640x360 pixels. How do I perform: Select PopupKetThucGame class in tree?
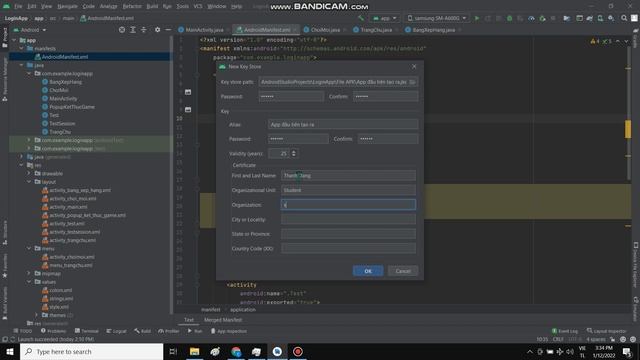coord(72,107)
